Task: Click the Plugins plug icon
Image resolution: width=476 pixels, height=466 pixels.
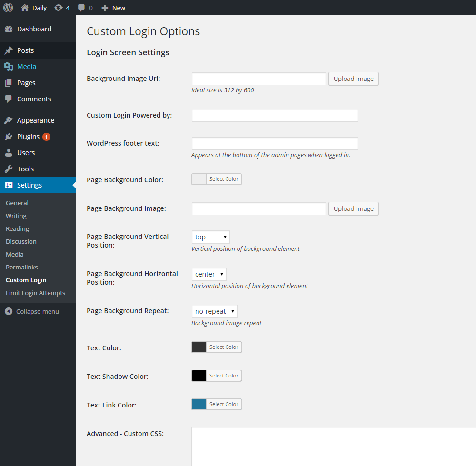Action: coord(9,137)
